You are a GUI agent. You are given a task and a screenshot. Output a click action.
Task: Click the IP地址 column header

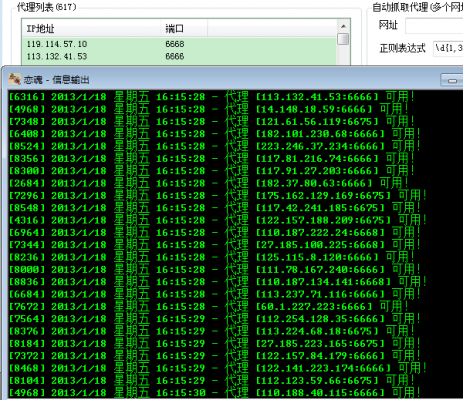(x=91, y=29)
